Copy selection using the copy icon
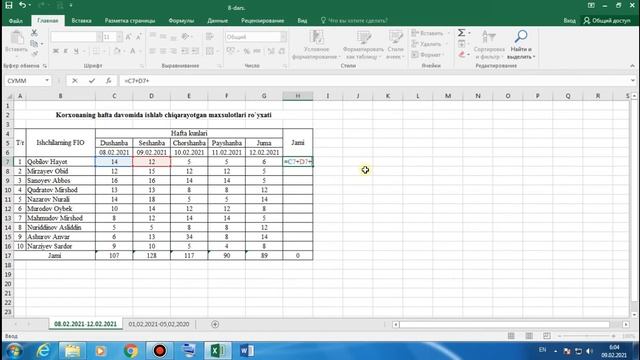 pyautogui.click(x=34, y=43)
